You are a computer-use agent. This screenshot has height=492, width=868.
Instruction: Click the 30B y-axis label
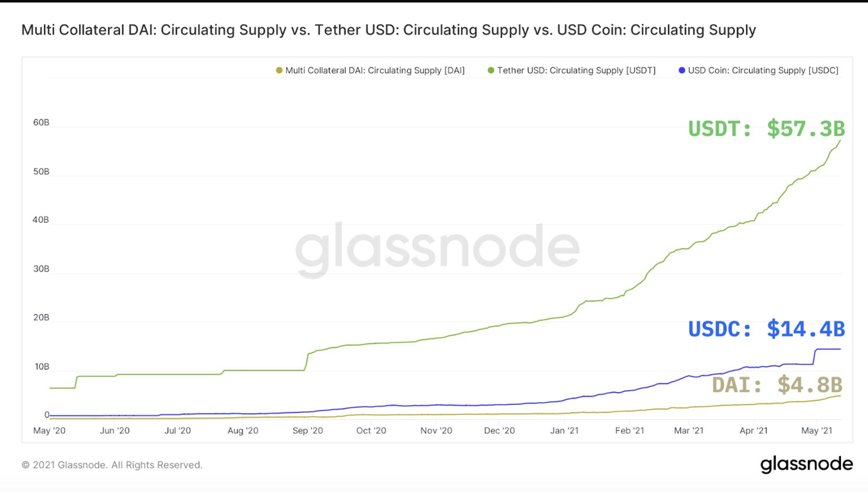pyautogui.click(x=41, y=269)
